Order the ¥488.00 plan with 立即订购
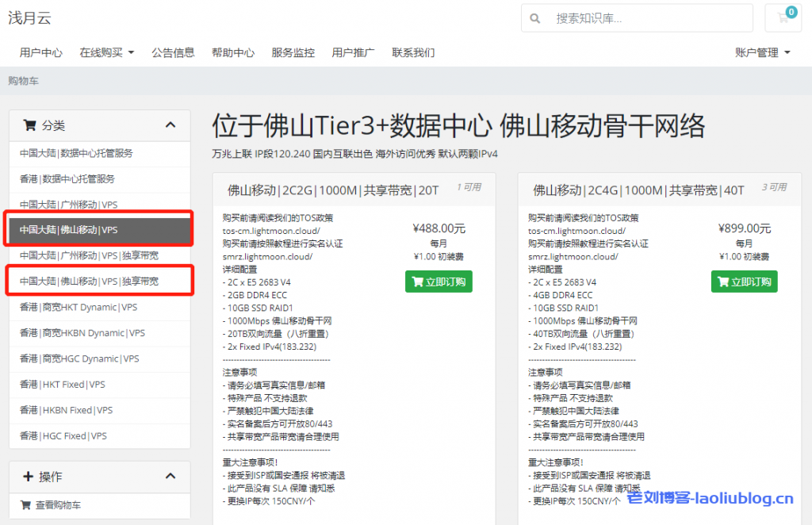Screen dimensions: 812x525 (x=439, y=282)
